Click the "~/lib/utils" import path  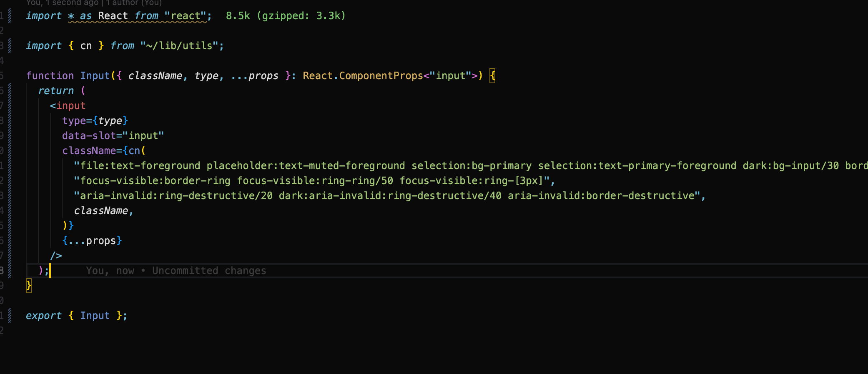click(182, 46)
